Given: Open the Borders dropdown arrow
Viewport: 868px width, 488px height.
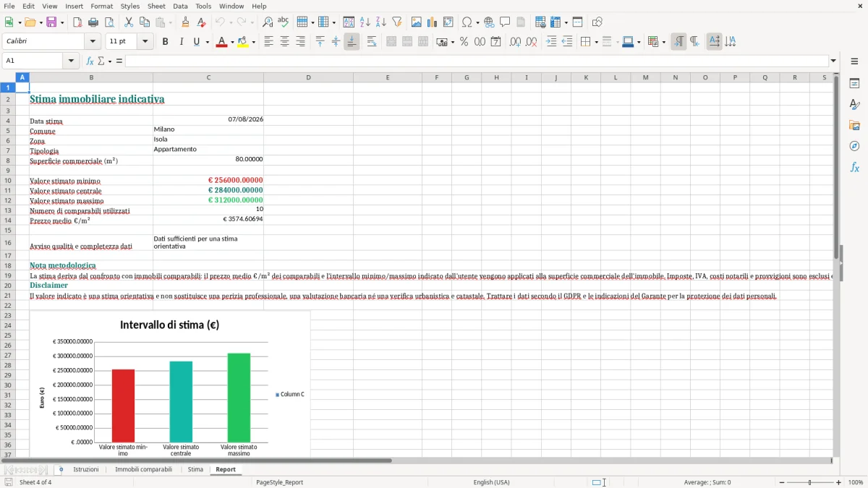Looking at the screenshot, I should pyautogui.click(x=596, y=42).
